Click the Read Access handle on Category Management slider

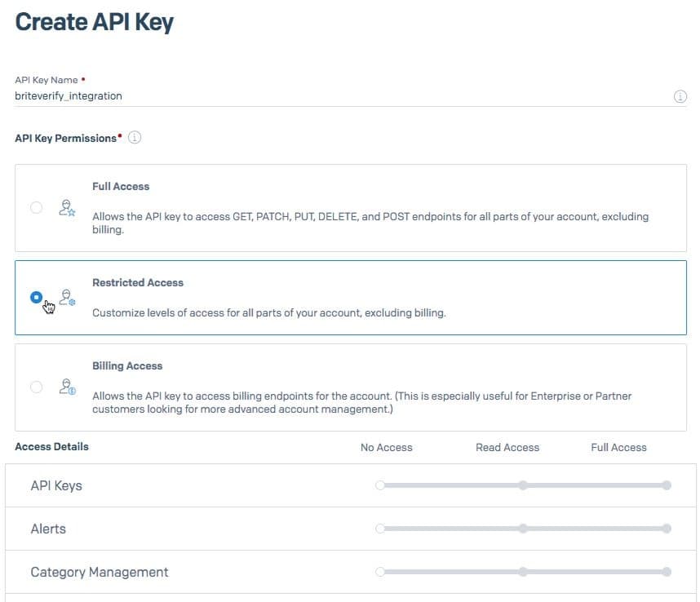point(523,571)
